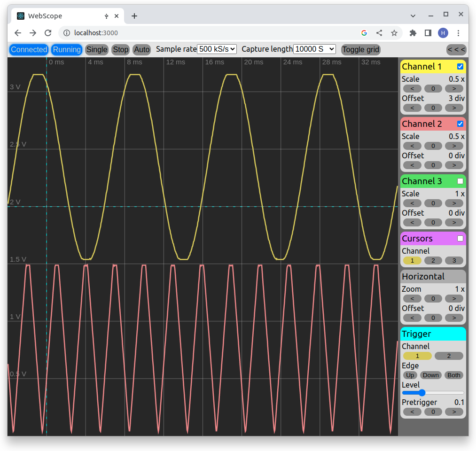This screenshot has height=451, width=476.
Task: Go back using the browser back arrow
Action: pos(18,33)
